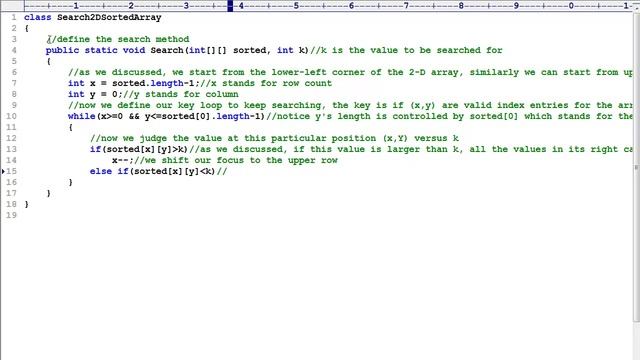Click the closing brace on line 16
This screenshot has width=640, height=360.
click(x=71, y=182)
